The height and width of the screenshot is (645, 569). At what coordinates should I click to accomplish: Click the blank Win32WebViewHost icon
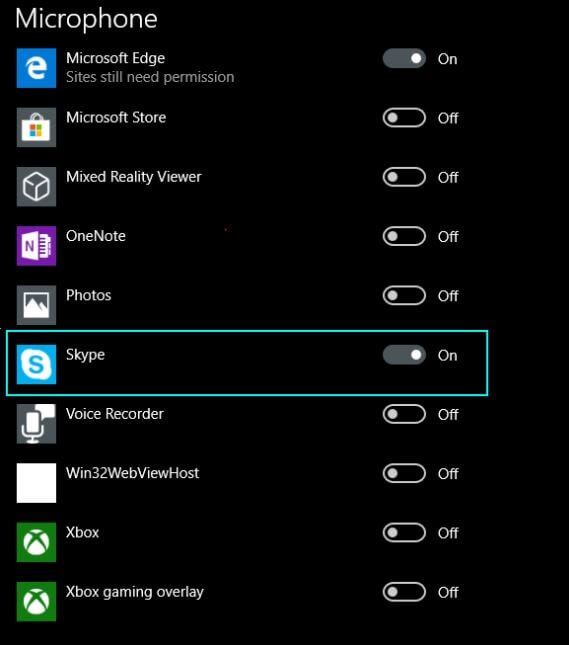click(36, 483)
